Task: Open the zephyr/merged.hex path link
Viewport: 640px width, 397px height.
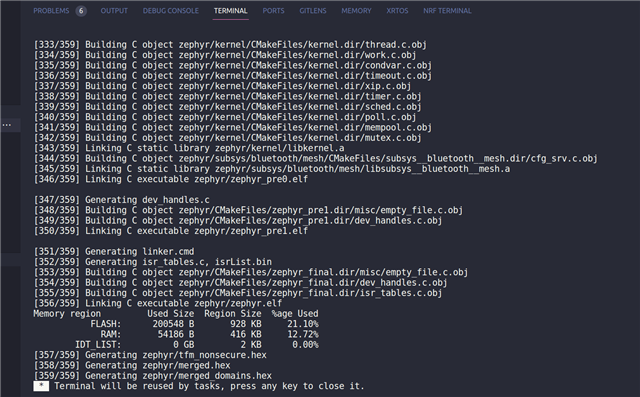Action: (x=187, y=365)
